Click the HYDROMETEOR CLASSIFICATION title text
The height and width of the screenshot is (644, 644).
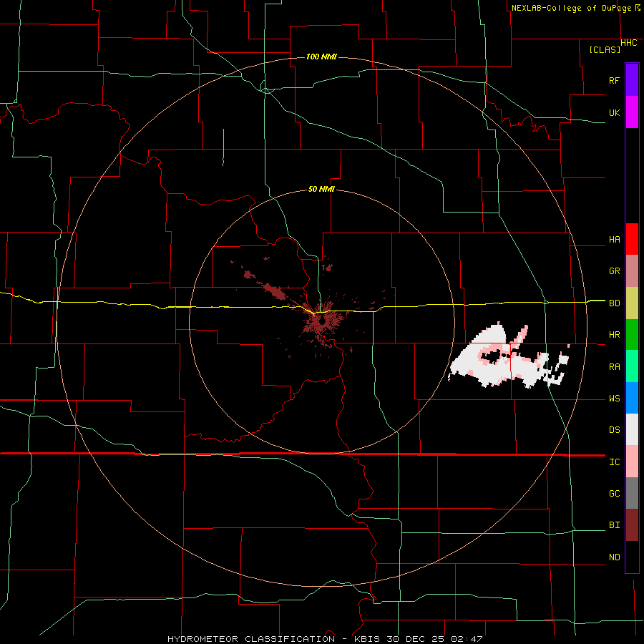click(251, 639)
